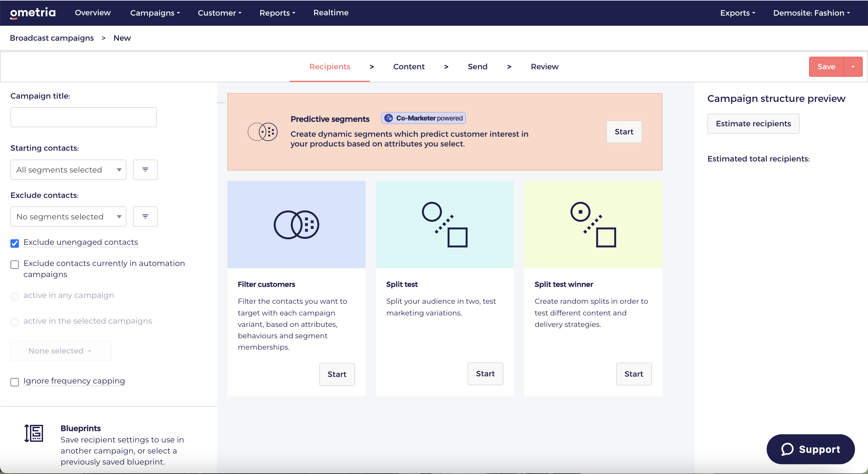The height and width of the screenshot is (474, 868).
Task: Open the Support chat widget
Action: tap(810, 449)
